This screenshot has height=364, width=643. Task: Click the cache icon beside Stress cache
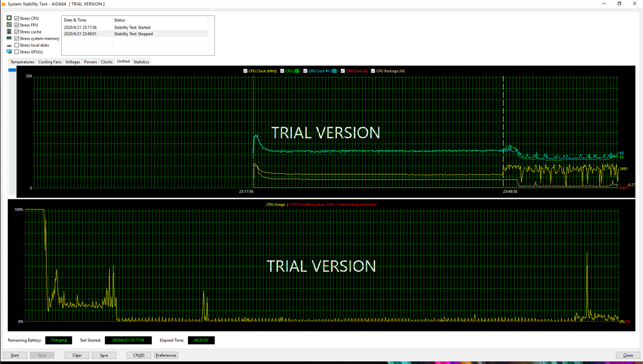[9, 32]
